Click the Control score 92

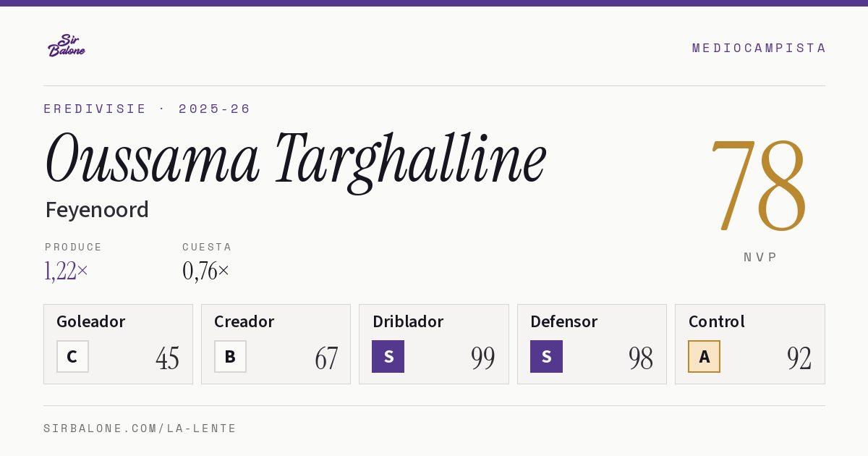click(799, 358)
